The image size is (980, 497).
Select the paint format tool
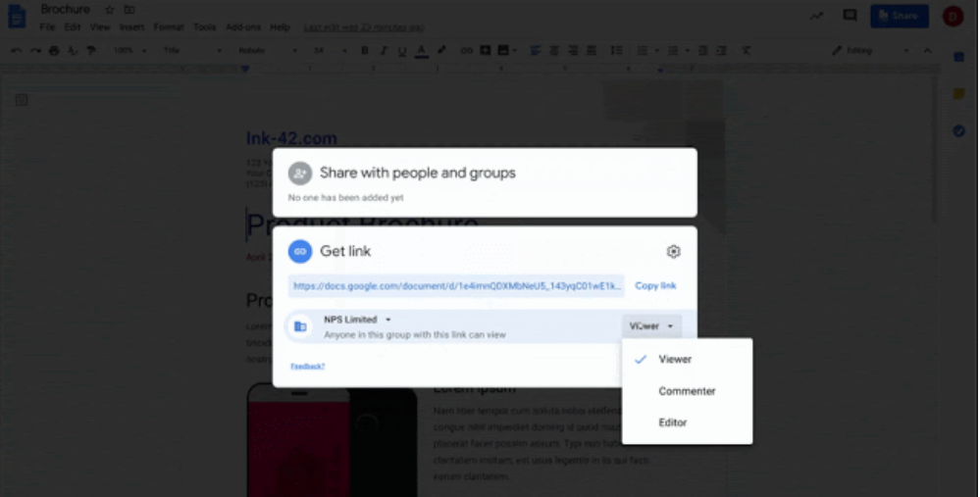(x=91, y=51)
